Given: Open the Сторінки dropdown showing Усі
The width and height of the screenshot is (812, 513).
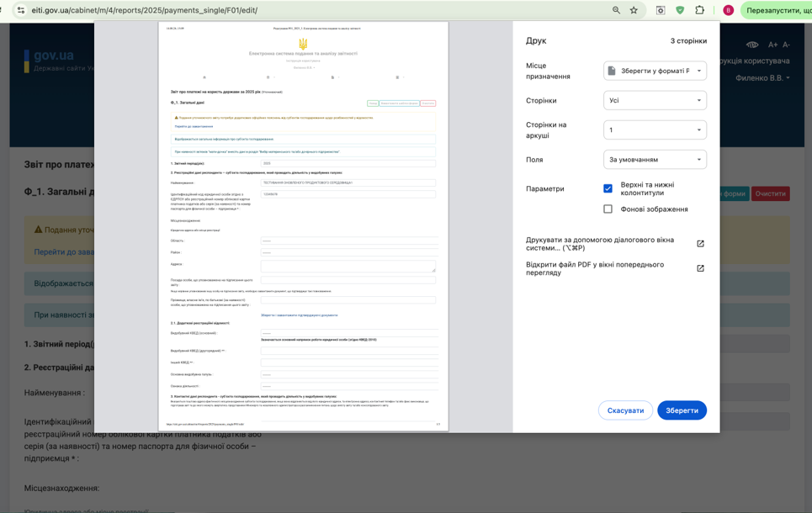Looking at the screenshot, I should pos(655,100).
